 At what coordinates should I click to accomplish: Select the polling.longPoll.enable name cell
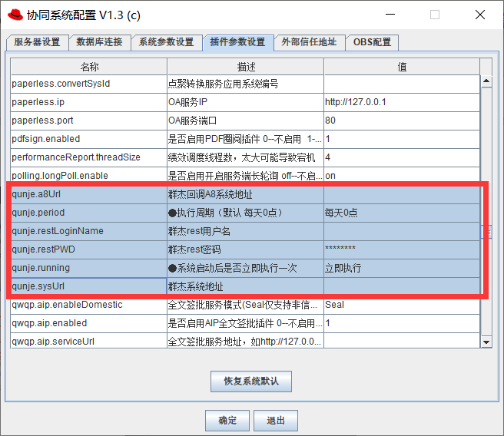(88, 176)
